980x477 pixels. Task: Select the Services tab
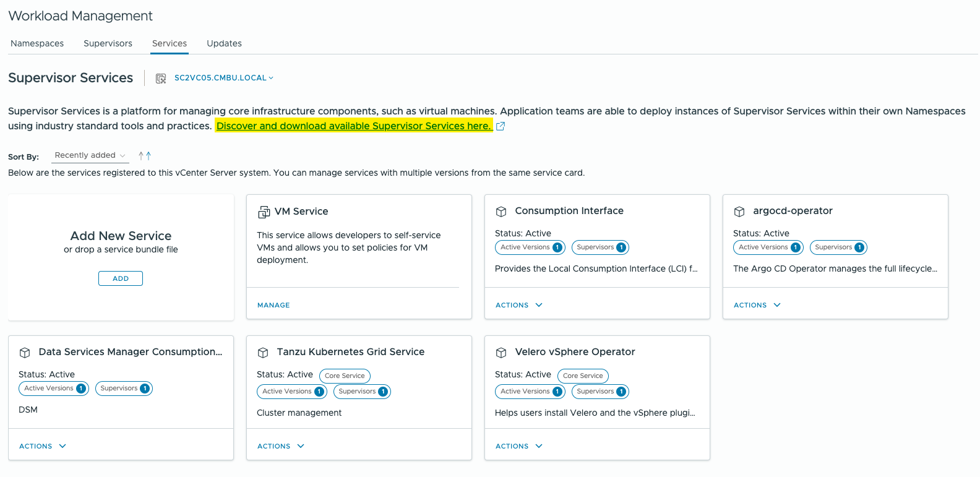[x=170, y=43]
